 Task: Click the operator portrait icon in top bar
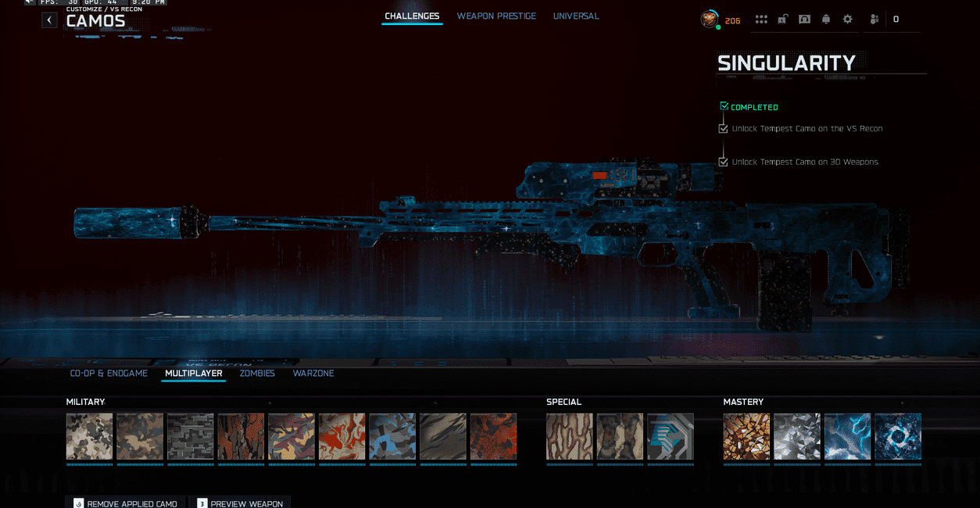[804, 20]
